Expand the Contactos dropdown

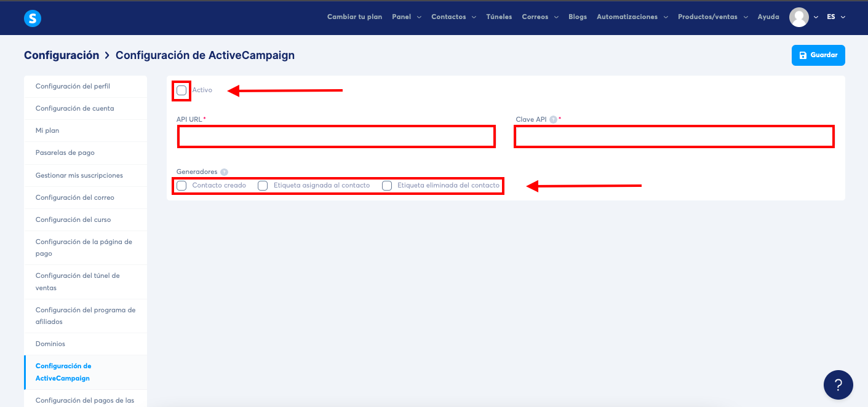coord(450,17)
